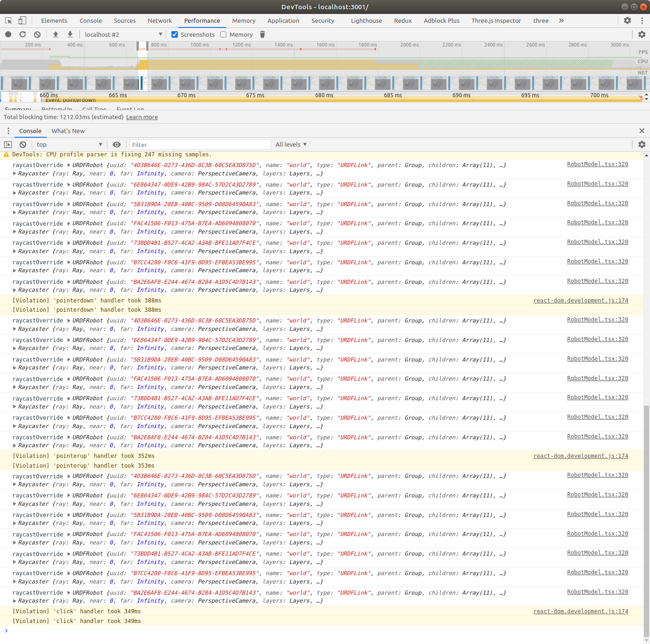Open console settings gear
This screenshot has height=644, width=650.
[x=642, y=145]
